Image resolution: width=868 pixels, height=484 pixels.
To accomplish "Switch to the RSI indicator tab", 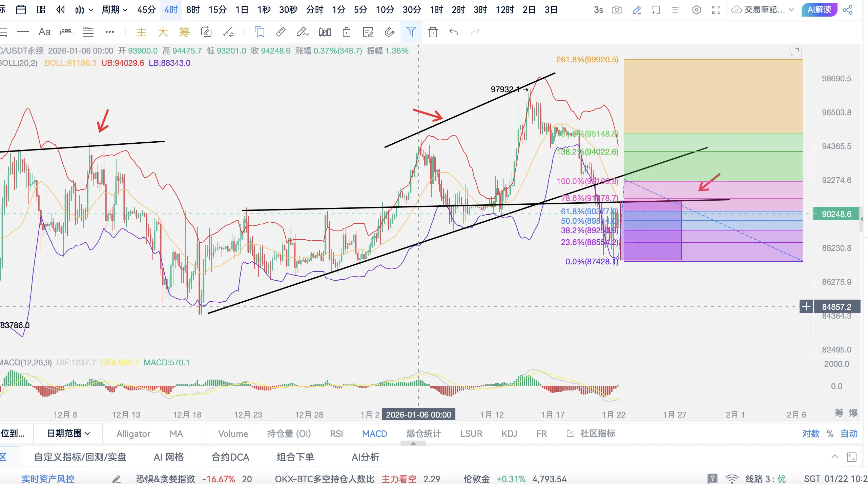I will [x=336, y=433].
